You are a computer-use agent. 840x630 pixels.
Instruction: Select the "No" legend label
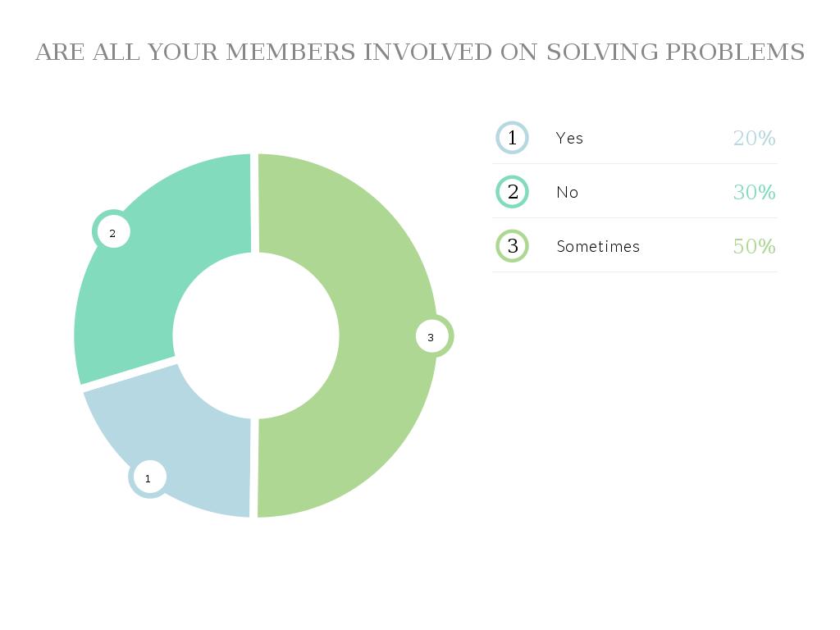[x=568, y=192]
